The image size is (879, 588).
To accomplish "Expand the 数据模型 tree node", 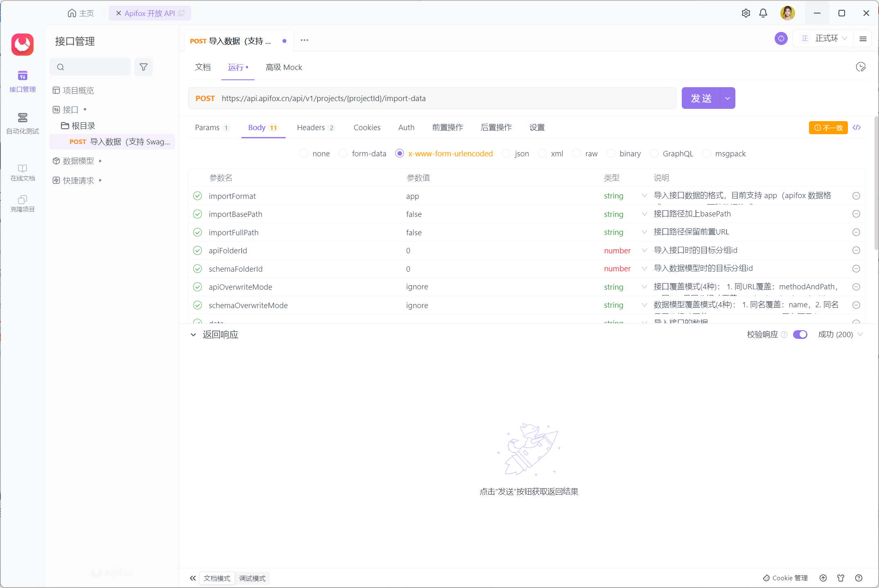I will (100, 161).
